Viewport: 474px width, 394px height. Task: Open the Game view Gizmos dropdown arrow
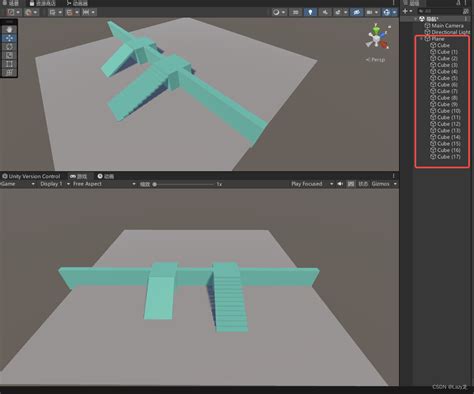click(x=395, y=184)
